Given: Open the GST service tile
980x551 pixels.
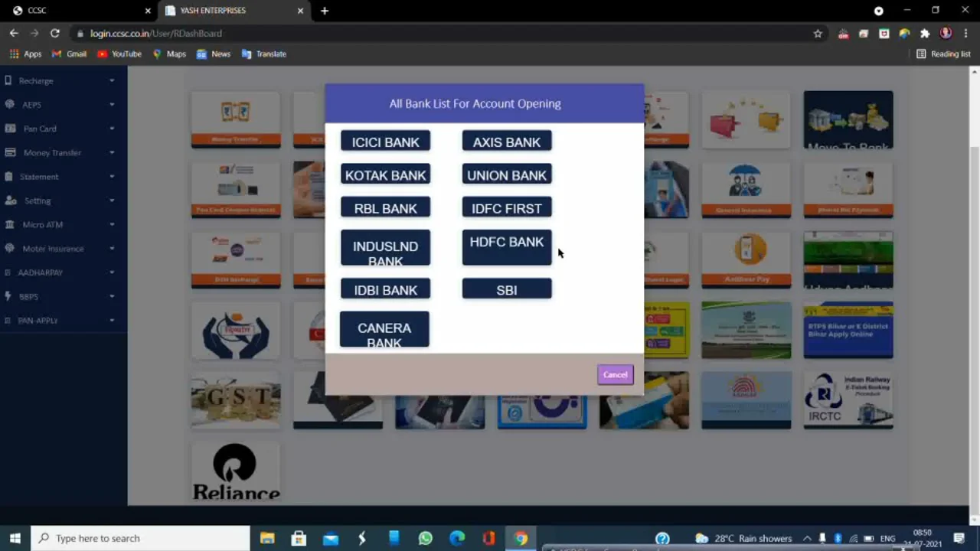Looking at the screenshot, I should (x=236, y=400).
